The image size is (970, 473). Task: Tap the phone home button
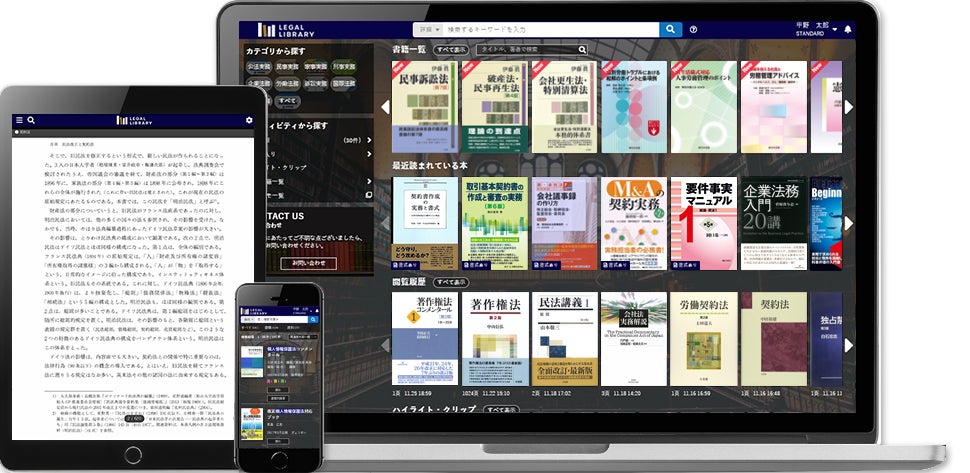click(278, 460)
